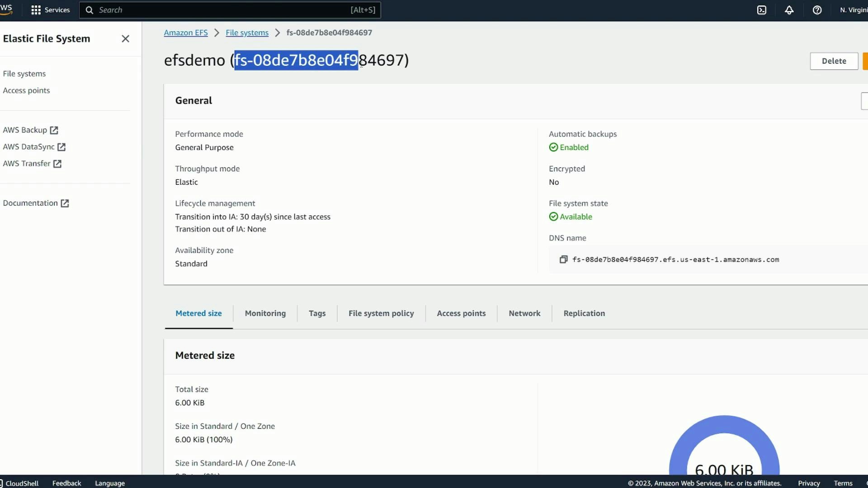The width and height of the screenshot is (868, 488).
Task: Open the N. Virginia region selector
Action: point(854,9)
